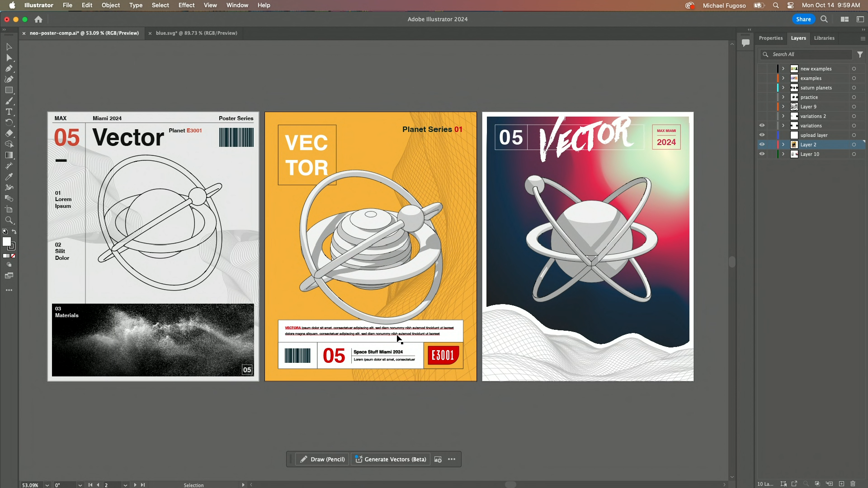Image resolution: width=868 pixels, height=488 pixels.
Task: Expand the Layer 10 layer
Action: [x=783, y=153]
